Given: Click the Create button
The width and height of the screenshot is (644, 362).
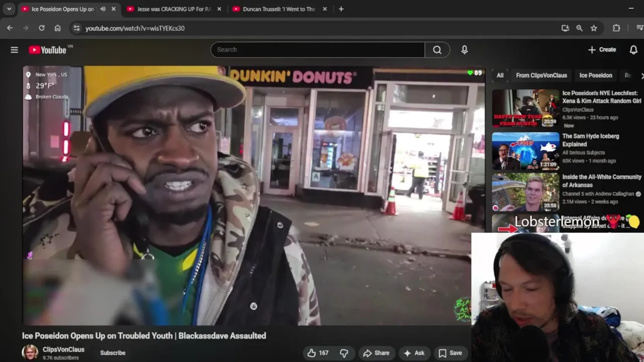Looking at the screenshot, I should pyautogui.click(x=602, y=50).
